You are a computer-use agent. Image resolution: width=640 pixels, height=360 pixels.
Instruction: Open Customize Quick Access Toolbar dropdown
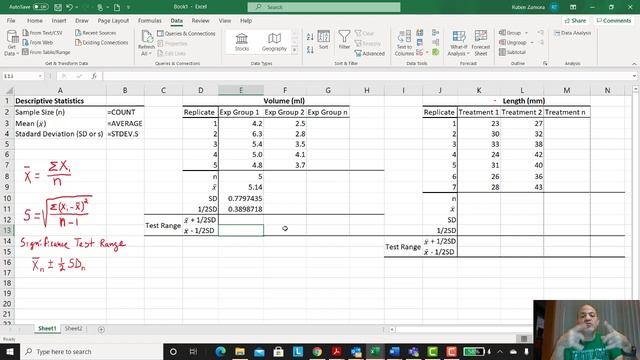click(x=128, y=7)
